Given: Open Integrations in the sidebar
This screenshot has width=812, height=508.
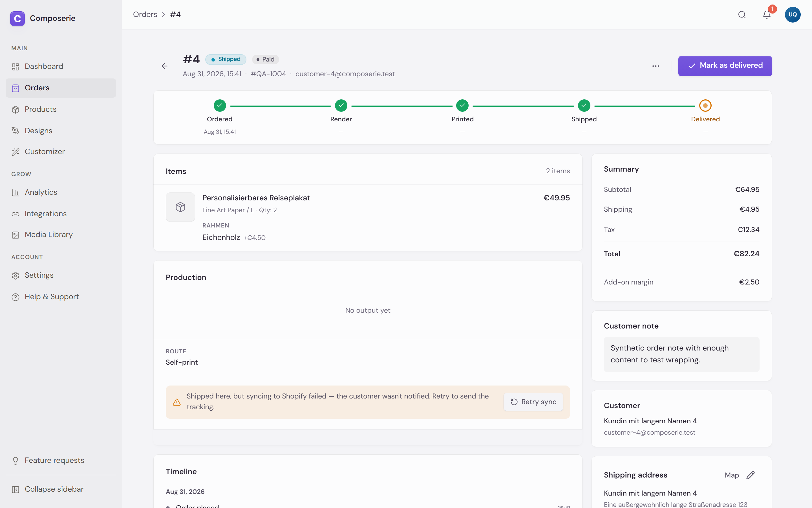Looking at the screenshot, I should point(61,214).
